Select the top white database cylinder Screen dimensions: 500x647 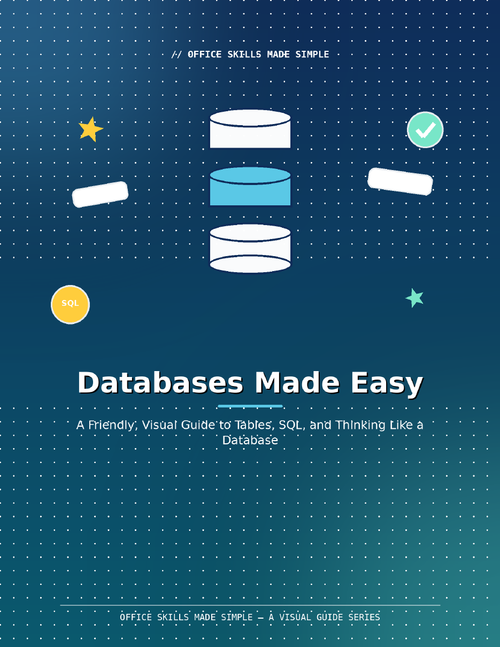click(x=250, y=129)
